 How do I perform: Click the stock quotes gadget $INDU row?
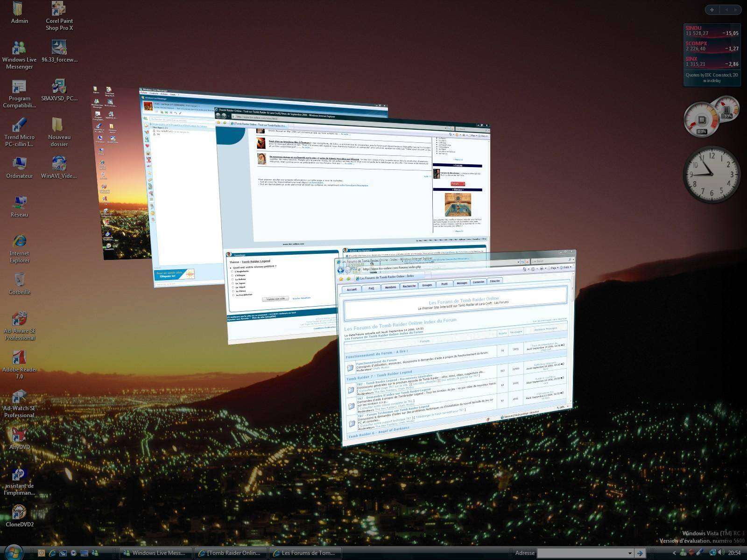[x=712, y=31]
